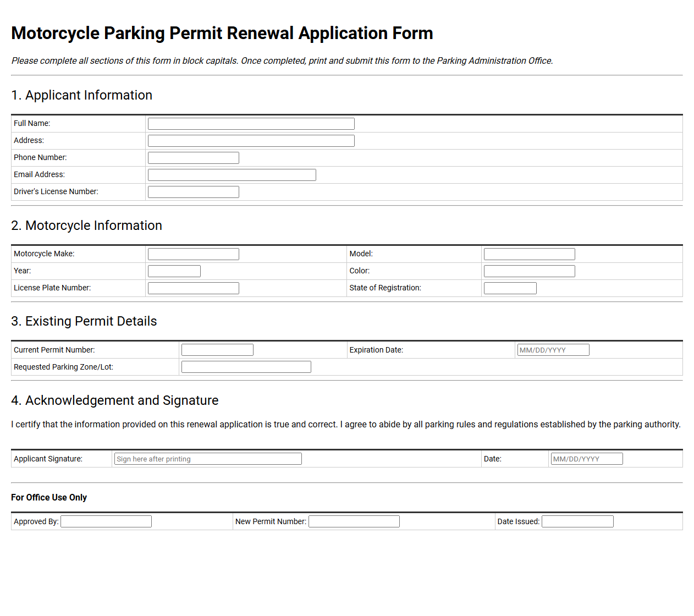
Task: Select the Model text field
Action: point(530,254)
